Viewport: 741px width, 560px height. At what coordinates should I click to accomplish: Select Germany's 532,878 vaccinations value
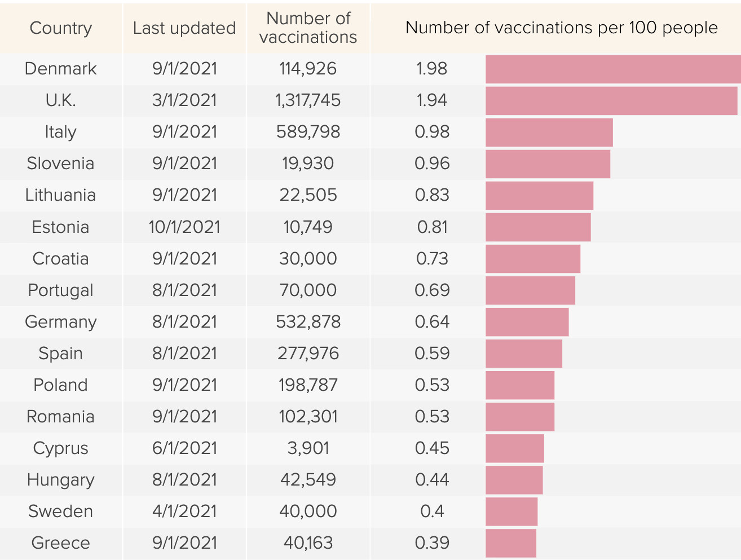(x=308, y=322)
